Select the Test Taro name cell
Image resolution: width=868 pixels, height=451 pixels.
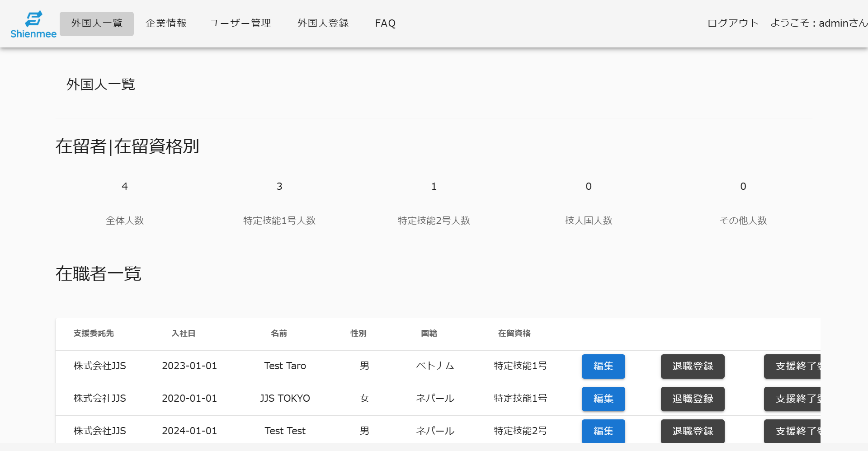point(285,366)
